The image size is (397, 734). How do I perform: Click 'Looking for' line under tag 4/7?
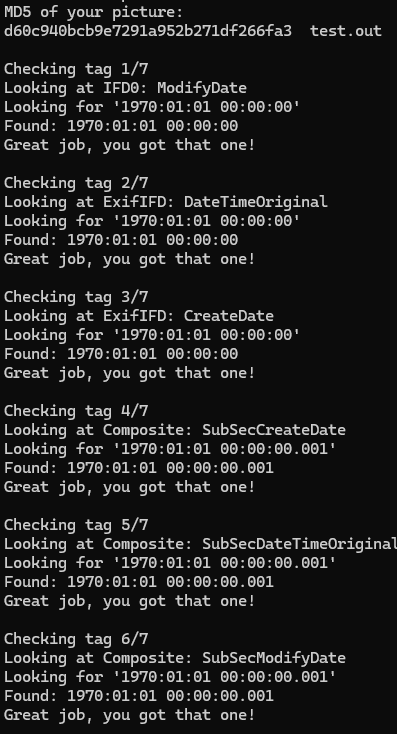point(170,449)
